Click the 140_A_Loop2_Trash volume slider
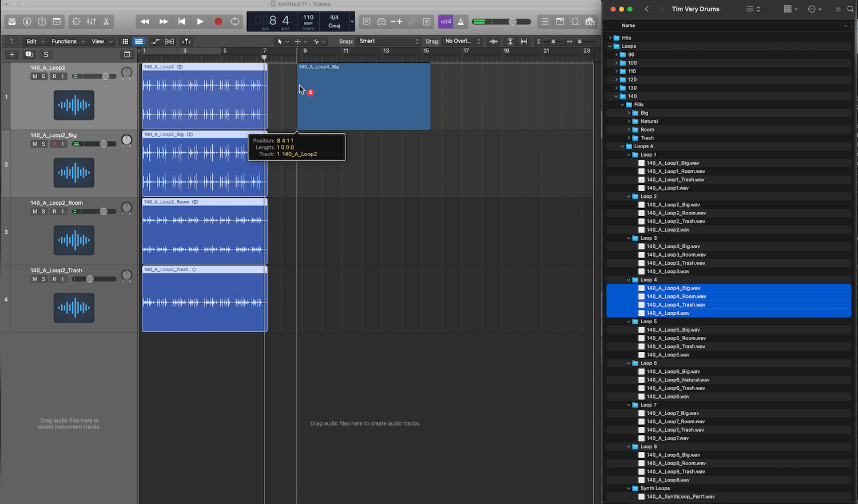This screenshot has height=504, width=858. tap(90, 279)
